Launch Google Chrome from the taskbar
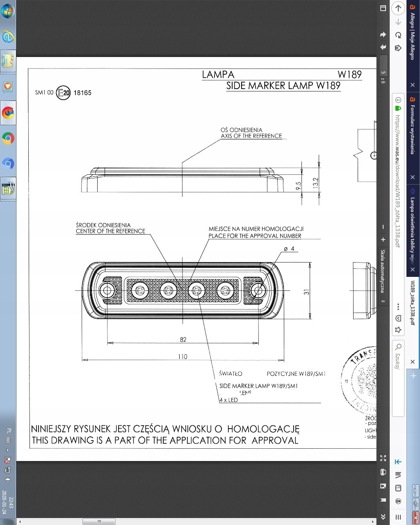Viewport: 420px width, 525px height. point(8,139)
